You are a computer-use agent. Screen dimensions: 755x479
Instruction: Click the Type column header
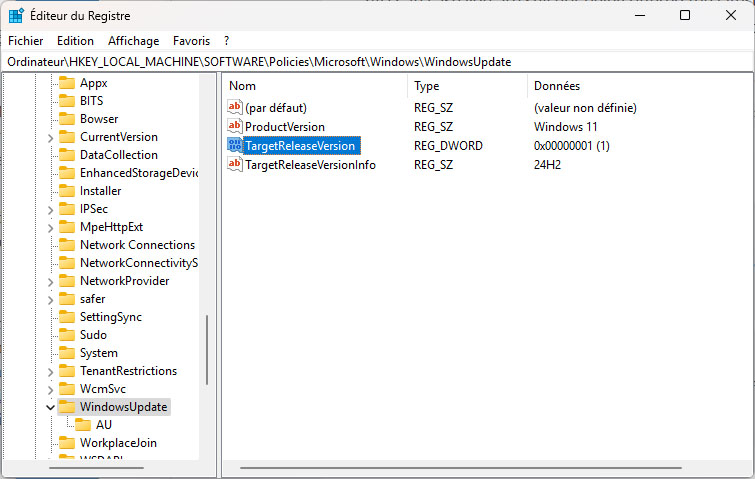(468, 86)
